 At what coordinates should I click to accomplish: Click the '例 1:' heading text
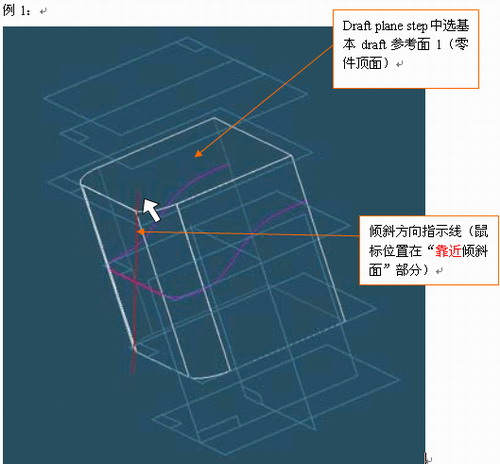click(17, 10)
